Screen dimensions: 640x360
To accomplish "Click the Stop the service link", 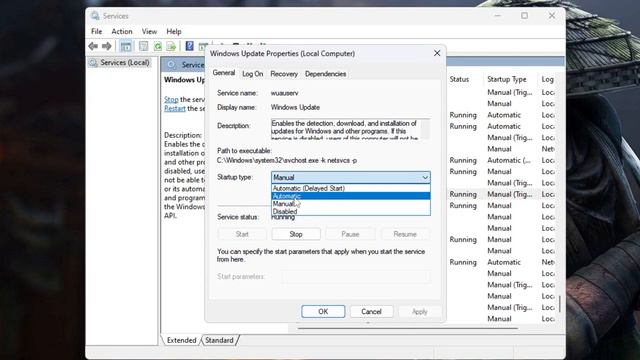I will (x=171, y=100).
